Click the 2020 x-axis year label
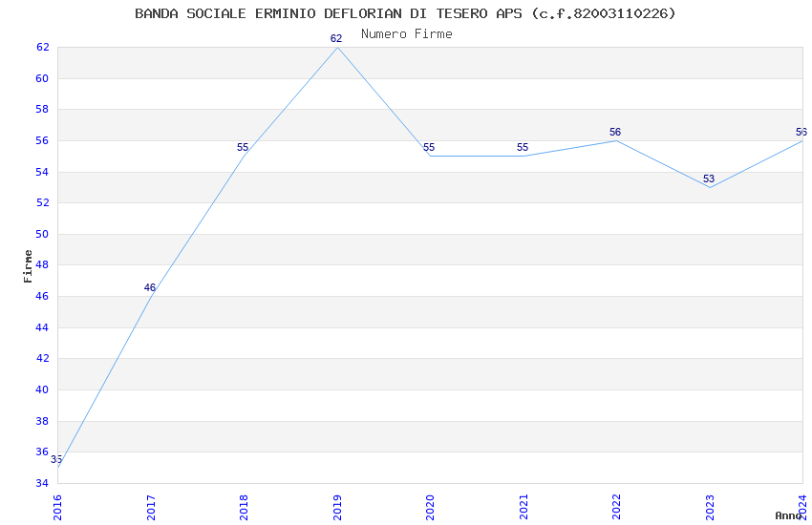This screenshot has width=812, height=525. (430, 507)
